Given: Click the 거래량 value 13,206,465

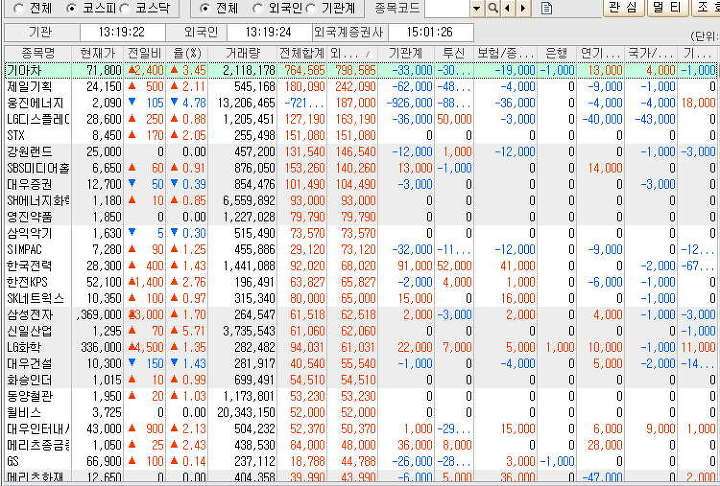Looking at the screenshot, I should pos(247,103).
